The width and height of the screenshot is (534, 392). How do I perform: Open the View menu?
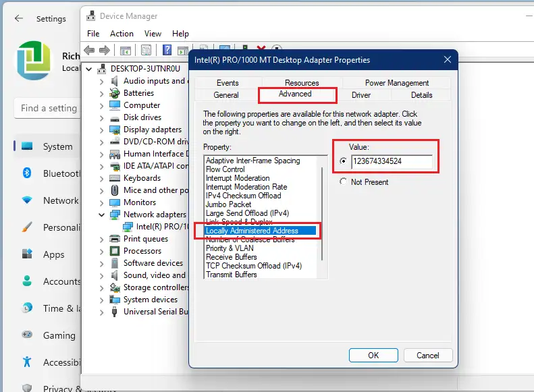pos(153,34)
